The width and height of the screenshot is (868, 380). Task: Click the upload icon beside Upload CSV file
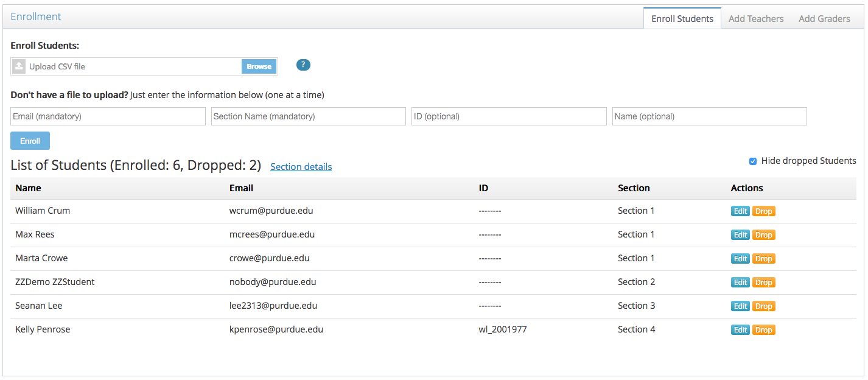point(19,66)
